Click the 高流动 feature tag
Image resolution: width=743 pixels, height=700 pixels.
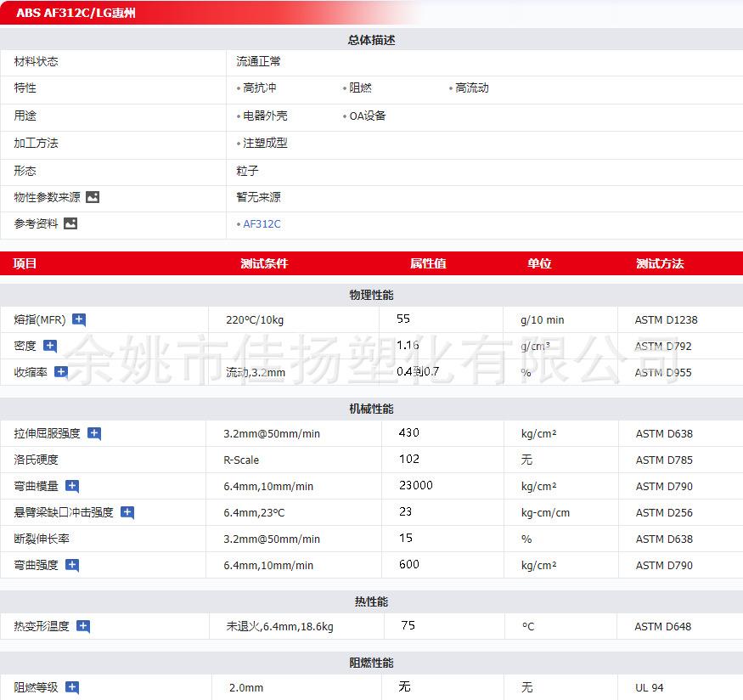471,88
